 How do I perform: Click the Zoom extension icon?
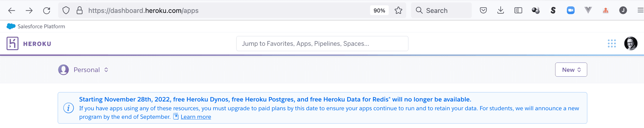coord(570,10)
